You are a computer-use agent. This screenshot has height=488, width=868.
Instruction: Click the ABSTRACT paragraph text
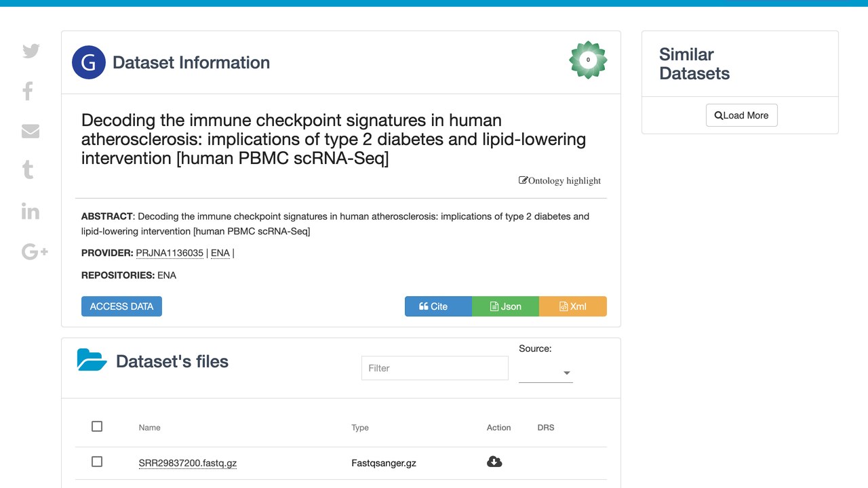[x=335, y=224]
